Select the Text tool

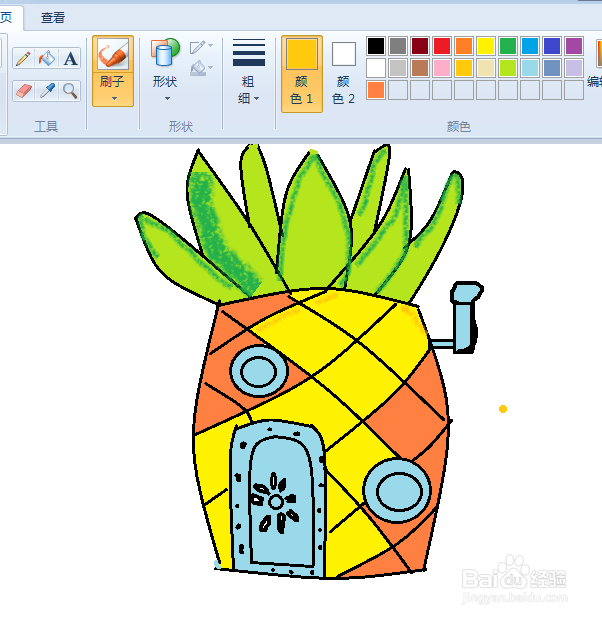70,59
